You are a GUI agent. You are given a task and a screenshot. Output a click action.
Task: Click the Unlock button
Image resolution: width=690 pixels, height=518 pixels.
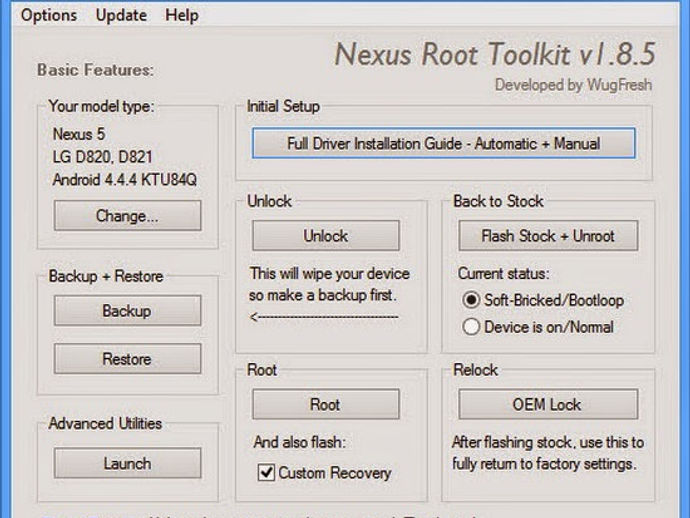[x=326, y=236]
